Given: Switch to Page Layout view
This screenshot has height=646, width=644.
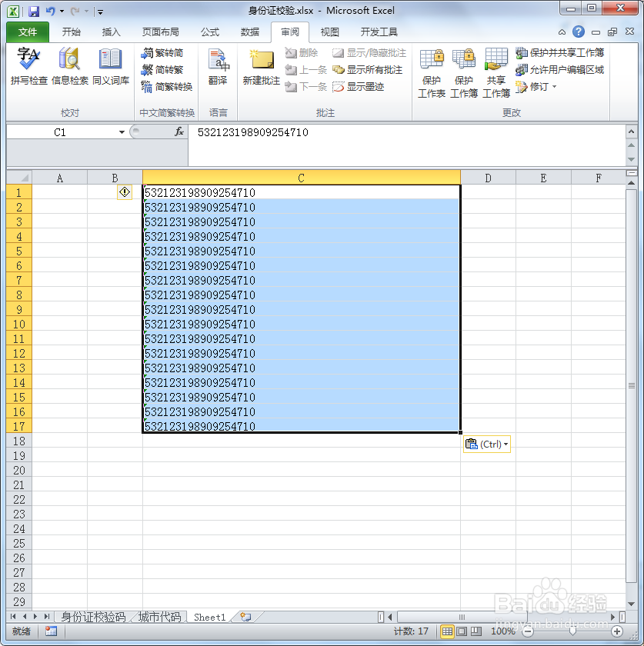Looking at the screenshot, I should [462, 631].
